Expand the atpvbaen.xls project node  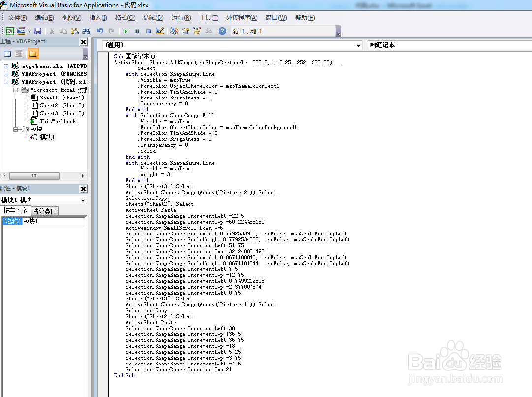pos(6,66)
